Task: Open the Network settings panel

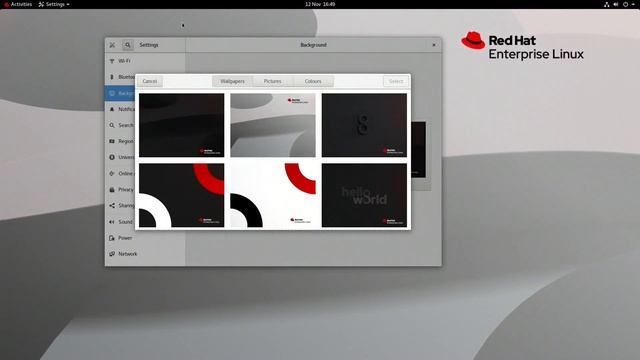Action: (x=145, y=254)
